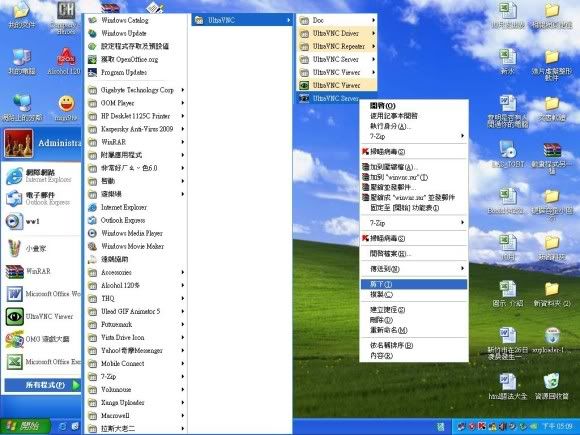The height and width of the screenshot is (435, 580).
Task: Expand the Yahoo!奇摩Messenger program group
Action: point(135,350)
